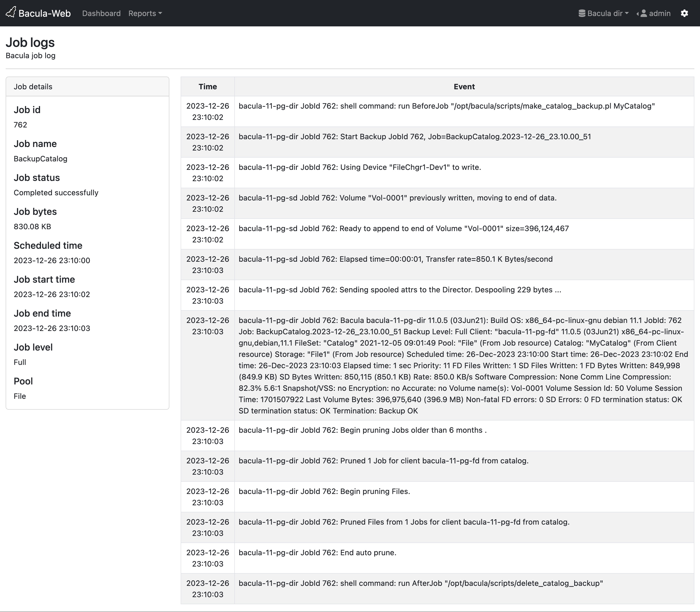Click the Job logs page heading
Image resolution: width=700 pixels, height=612 pixels.
(x=30, y=43)
